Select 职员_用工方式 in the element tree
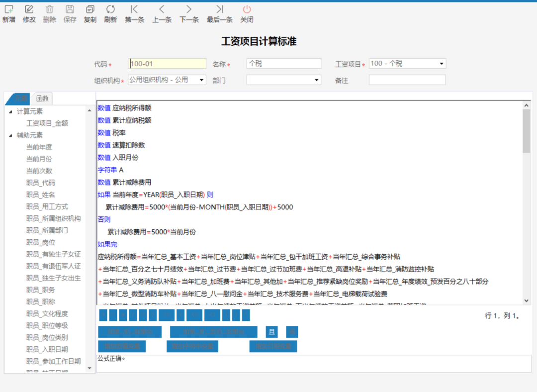 (47, 206)
